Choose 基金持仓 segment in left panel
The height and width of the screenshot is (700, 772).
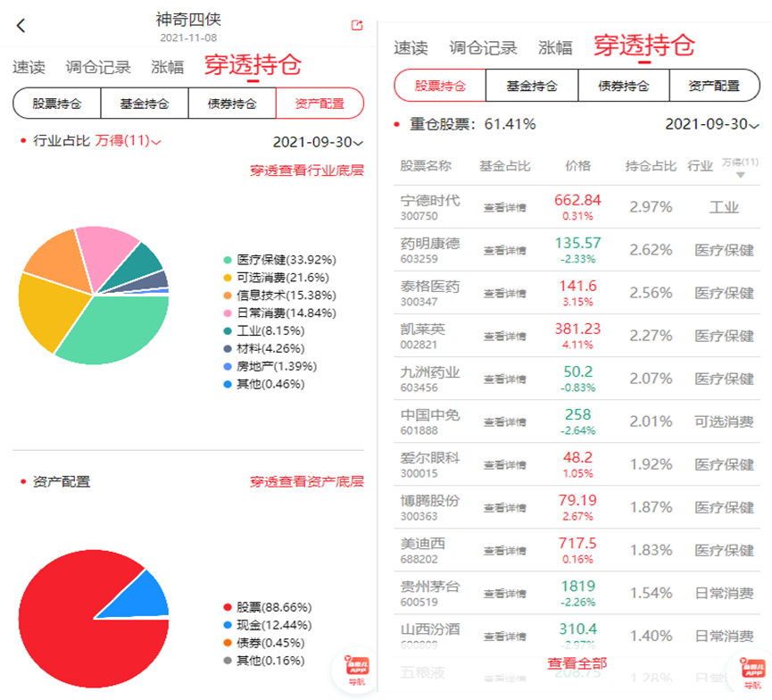[145, 104]
